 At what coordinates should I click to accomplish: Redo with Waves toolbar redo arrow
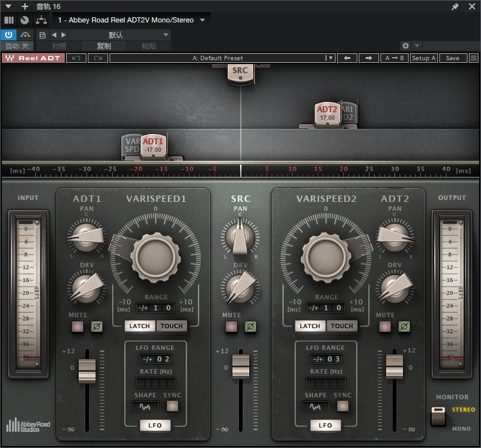[98, 58]
